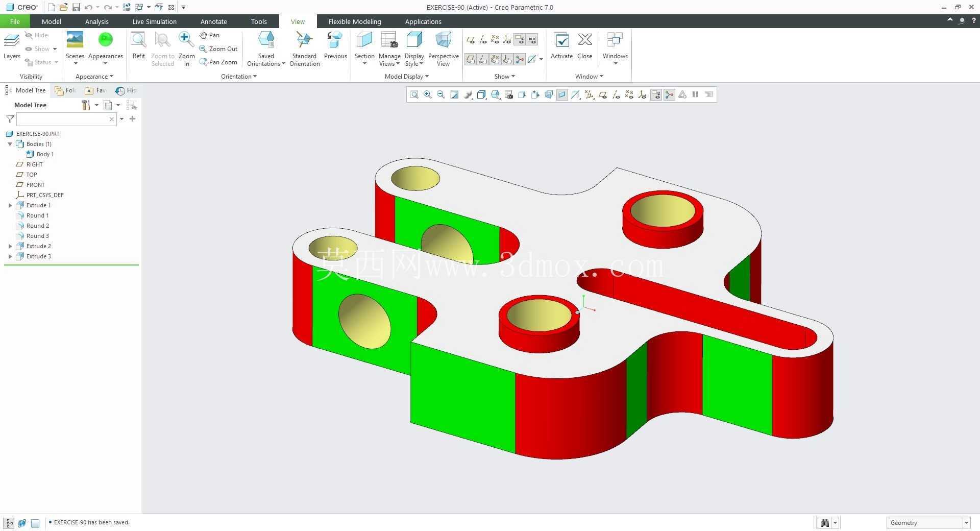The height and width of the screenshot is (531, 980).
Task: Toggle spin center display in ribbon Show group
Action: (520, 59)
